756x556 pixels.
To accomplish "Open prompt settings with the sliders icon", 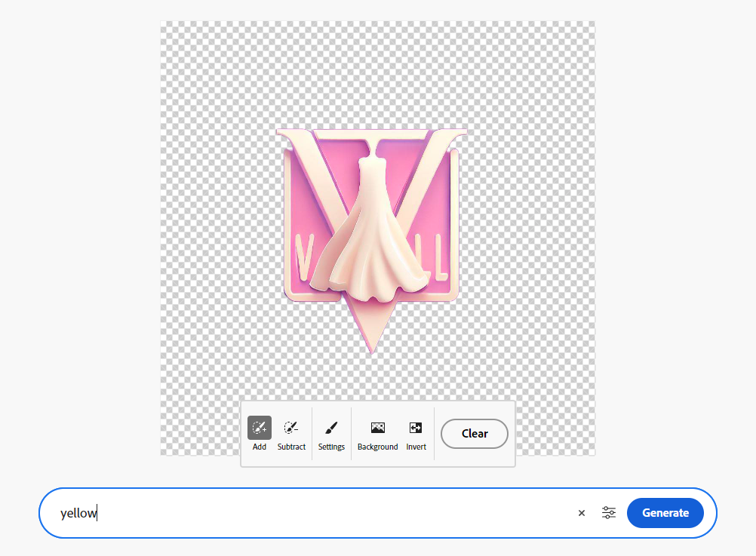I will tap(609, 513).
